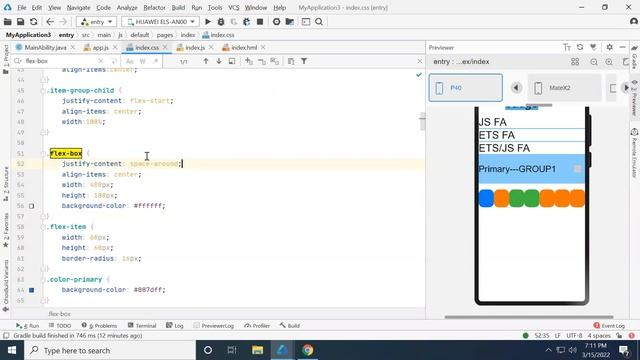Screen dimensions: 640x360
Task: Open the Event Log
Action: [x=609, y=326]
